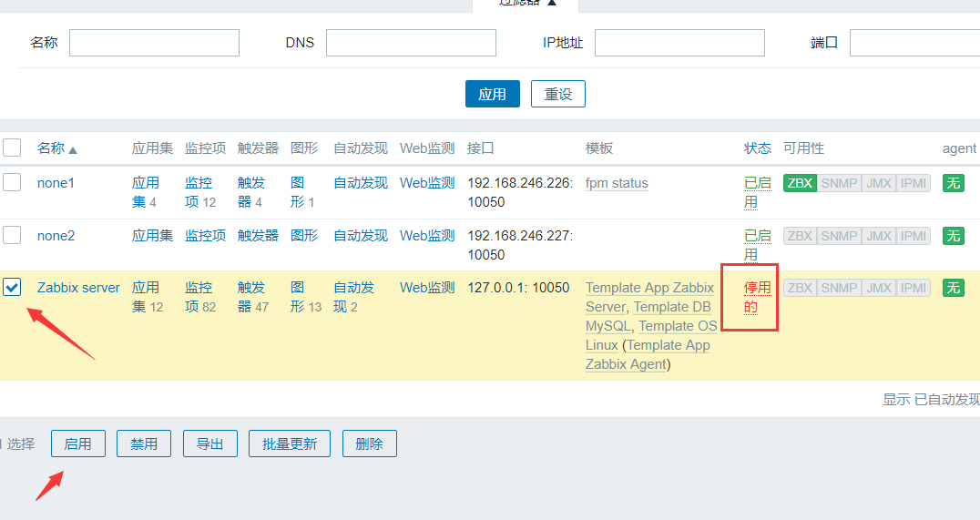
Task: Open 触发器 4 for none1
Action: [x=250, y=192]
